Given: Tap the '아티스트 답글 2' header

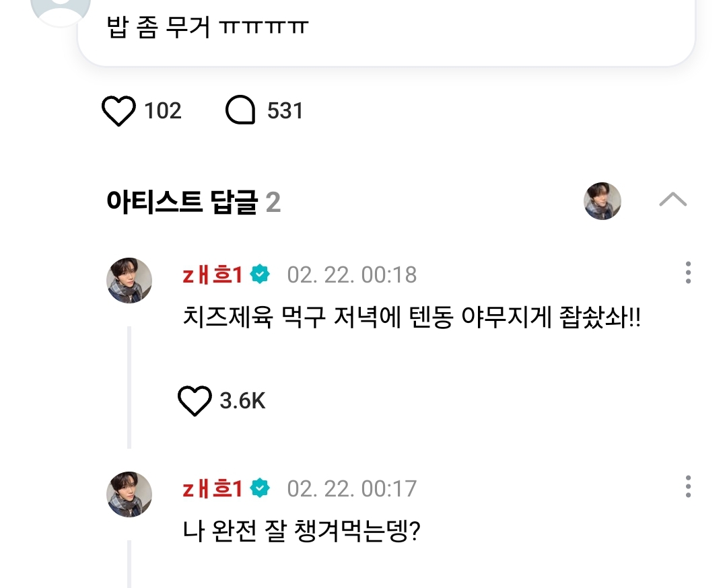Looking at the screenshot, I should tap(193, 203).
